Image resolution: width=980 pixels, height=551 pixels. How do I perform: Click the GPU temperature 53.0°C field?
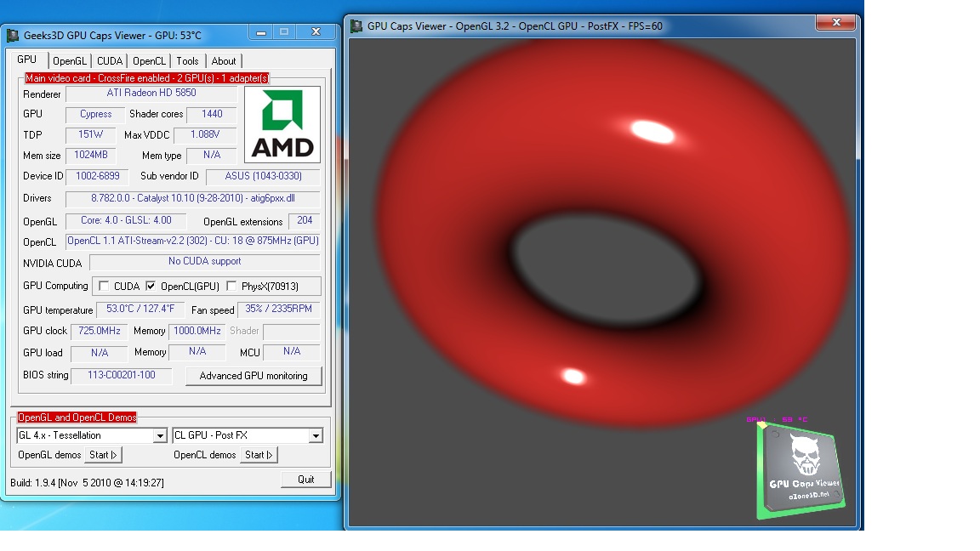point(140,310)
